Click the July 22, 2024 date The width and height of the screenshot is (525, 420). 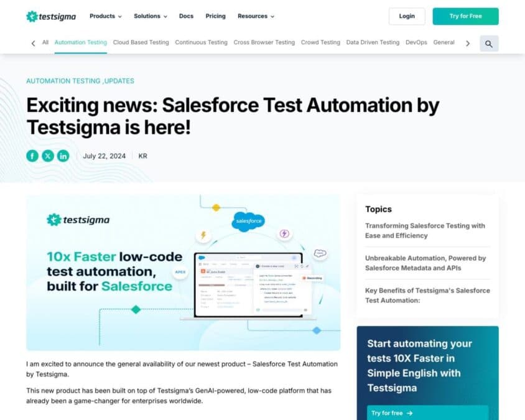click(104, 156)
